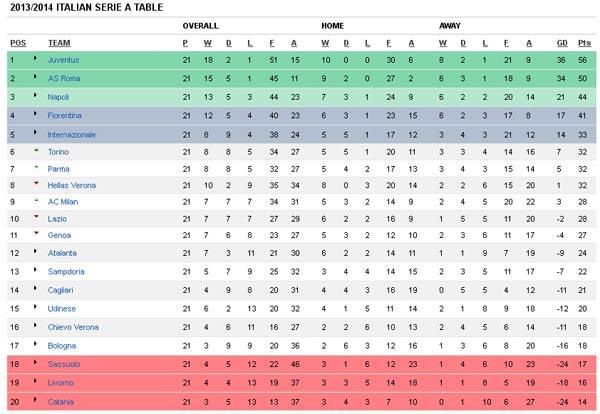
Task: Open the Chievo Verona team link
Action: (73, 327)
